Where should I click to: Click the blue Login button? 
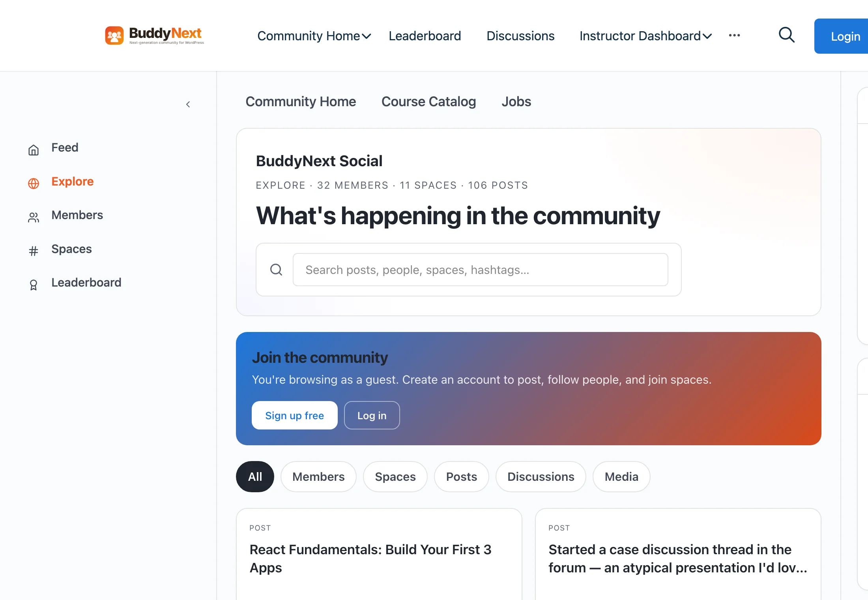pos(841,36)
